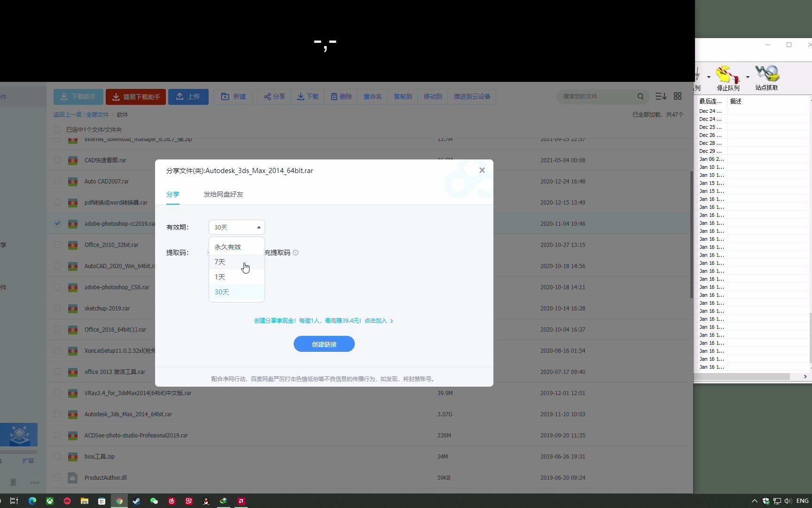Click the 停止队列 icon in IDM window
Screen dimensions: 812x508
coord(727,77)
